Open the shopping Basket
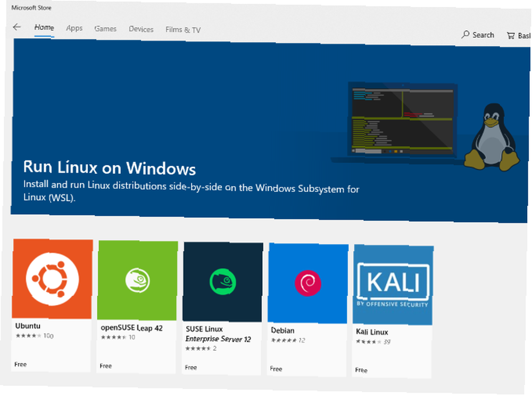This screenshot has width=532, height=396. (x=519, y=35)
